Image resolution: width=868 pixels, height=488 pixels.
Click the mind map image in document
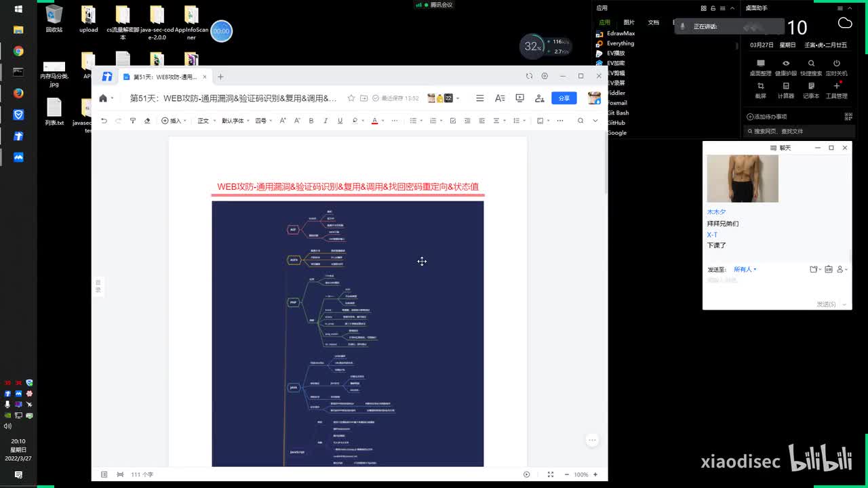pyautogui.click(x=348, y=333)
